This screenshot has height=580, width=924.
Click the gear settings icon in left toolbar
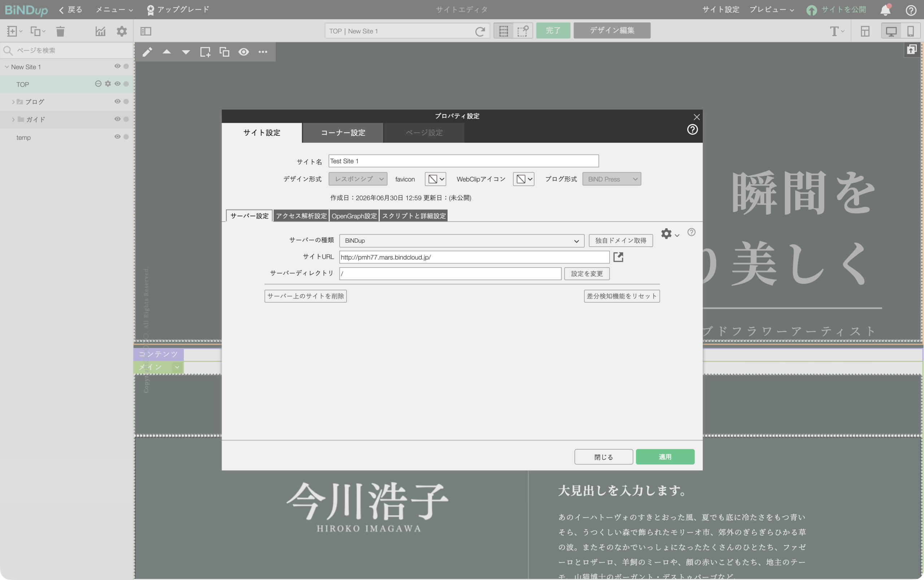(x=122, y=31)
